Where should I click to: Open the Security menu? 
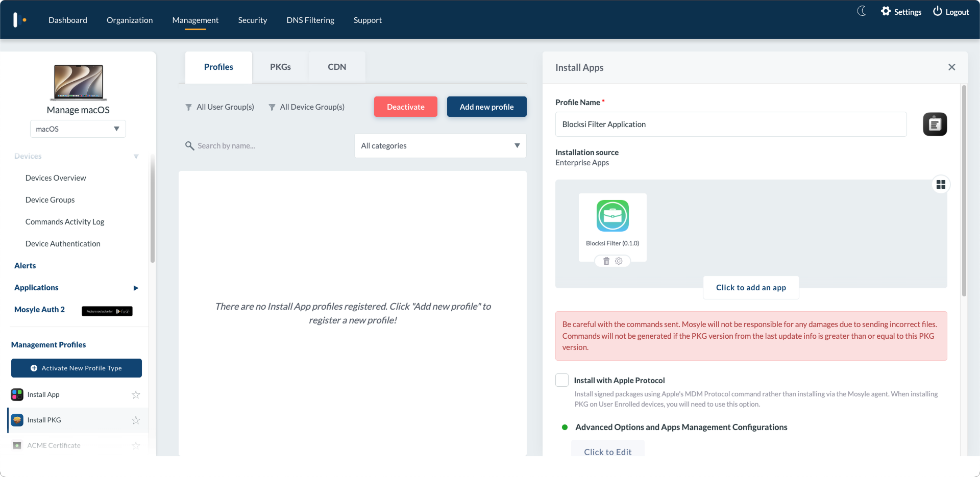[x=253, y=20]
